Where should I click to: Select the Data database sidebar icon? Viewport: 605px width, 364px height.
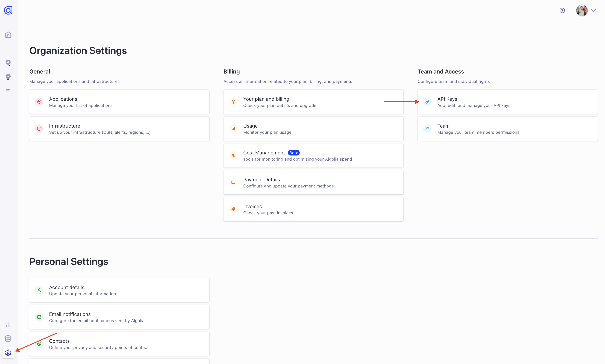pos(8,339)
